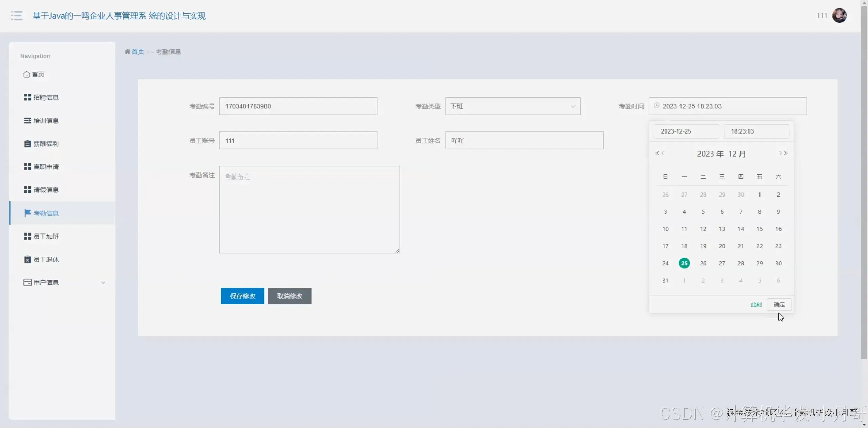Image resolution: width=868 pixels, height=428 pixels.
Task: Click the 保存修改 button
Action: point(242,296)
